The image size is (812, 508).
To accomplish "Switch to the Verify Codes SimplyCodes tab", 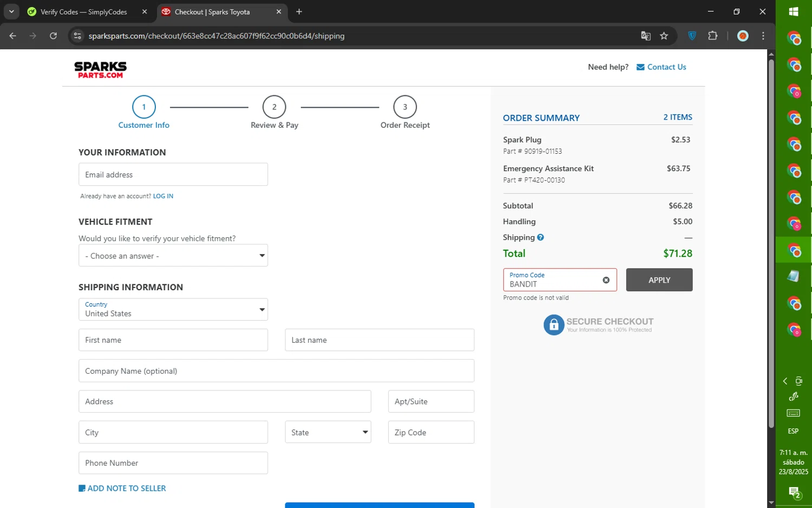I will (x=85, y=11).
